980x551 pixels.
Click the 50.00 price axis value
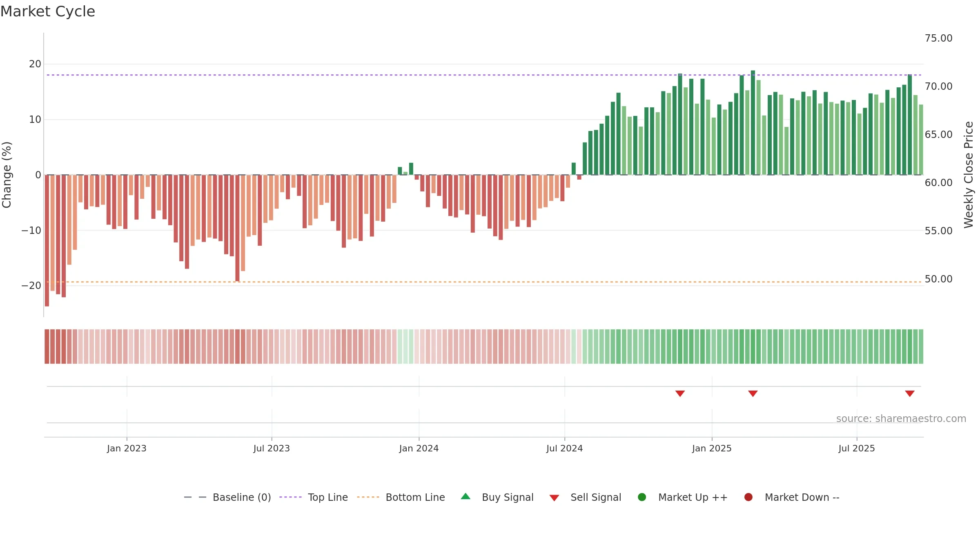[x=938, y=279]
